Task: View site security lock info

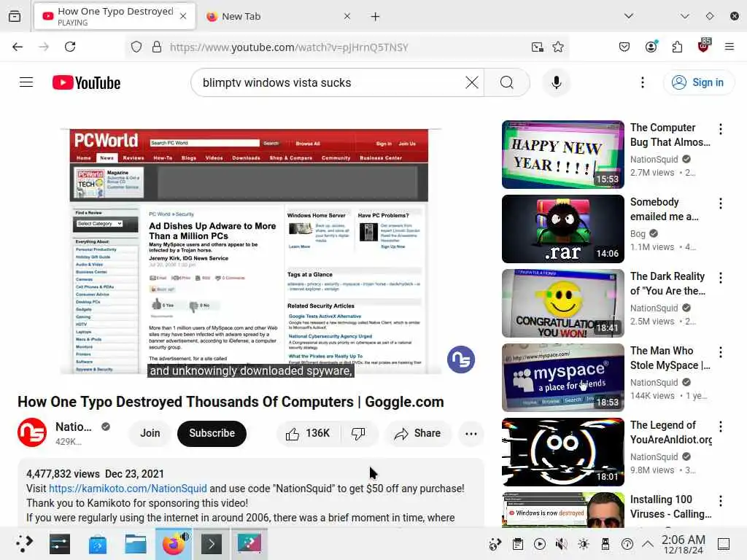Action: [157, 47]
